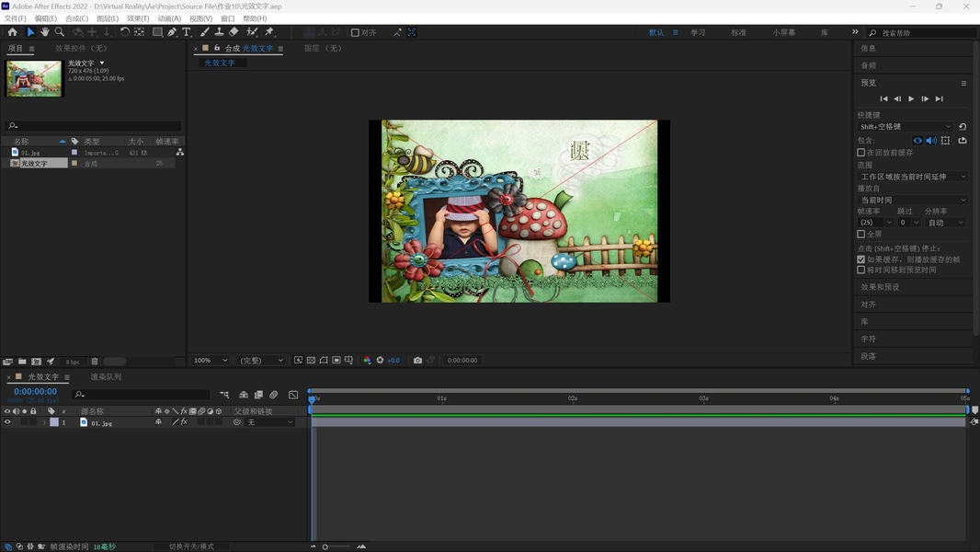Expand layer 1 01.jpg properties
Screen dimensions: 980x552
(44, 422)
